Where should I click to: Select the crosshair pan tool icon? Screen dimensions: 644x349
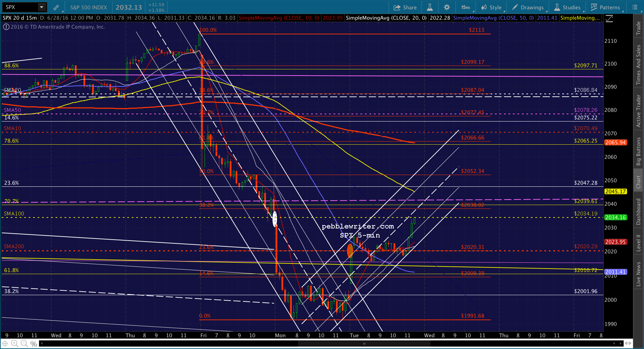5,343
